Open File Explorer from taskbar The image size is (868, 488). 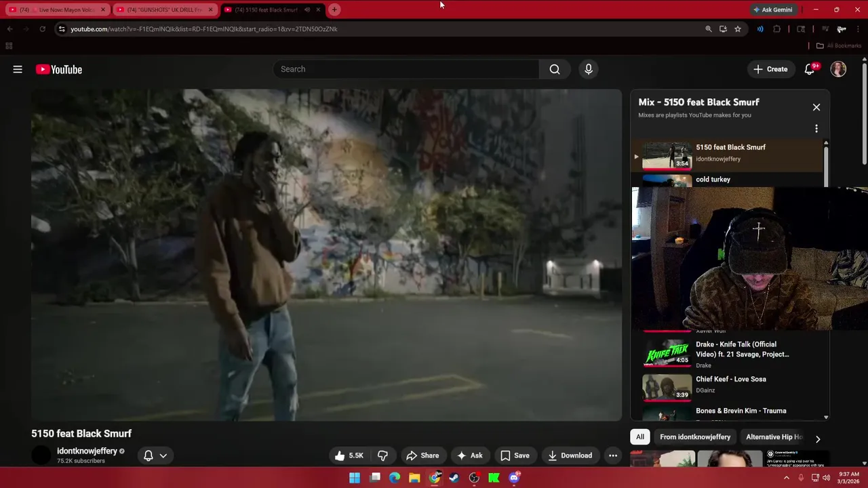(x=414, y=478)
